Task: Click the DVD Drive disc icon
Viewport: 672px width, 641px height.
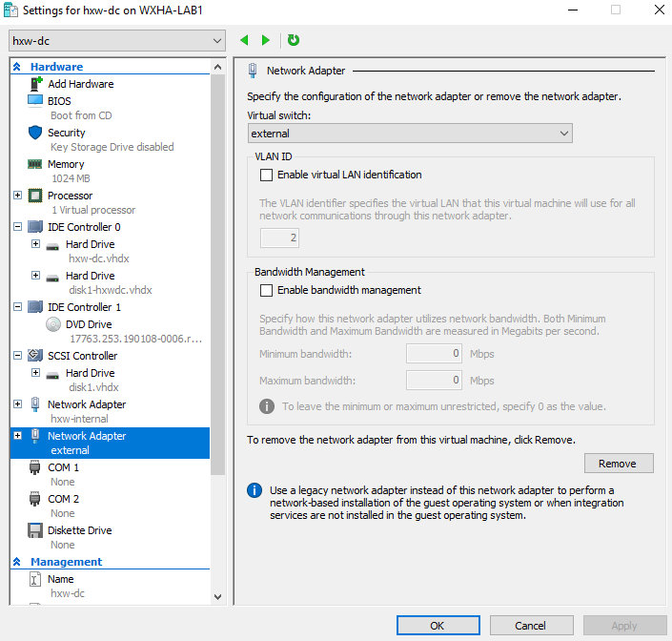Action: (53, 324)
